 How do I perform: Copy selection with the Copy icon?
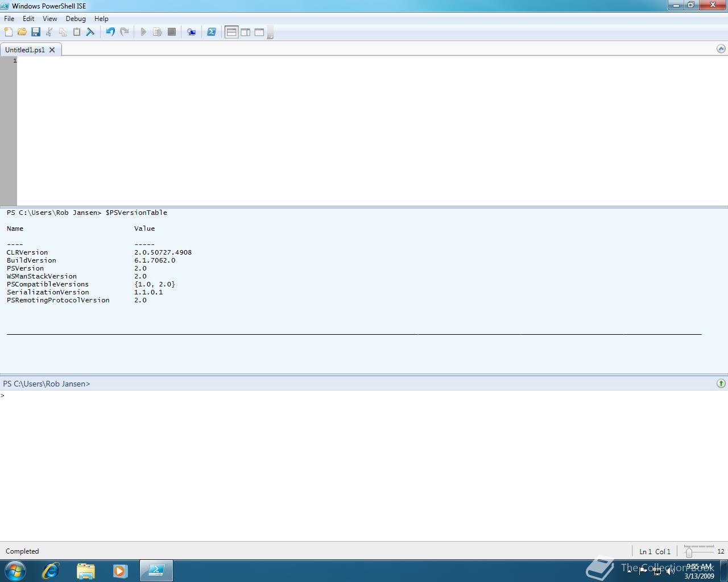63,32
